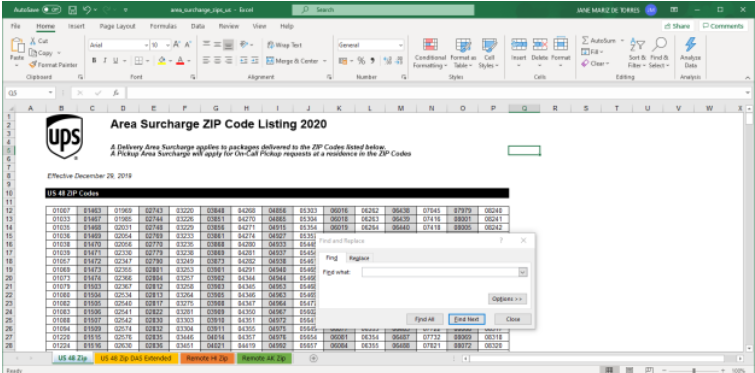
Task: Click the Decrease Font Size icon
Action: [x=188, y=45]
